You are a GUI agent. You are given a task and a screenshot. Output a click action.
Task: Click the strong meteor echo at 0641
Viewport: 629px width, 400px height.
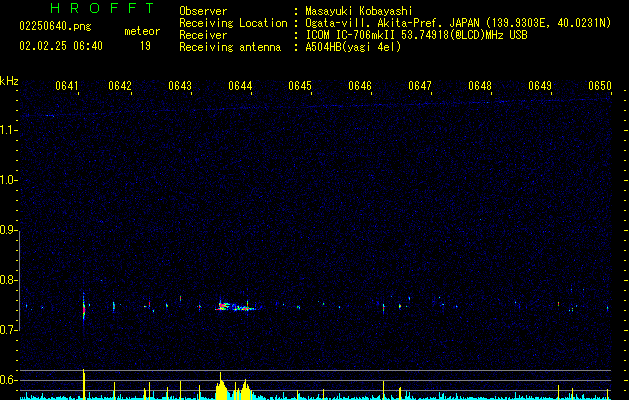(84, 308)
